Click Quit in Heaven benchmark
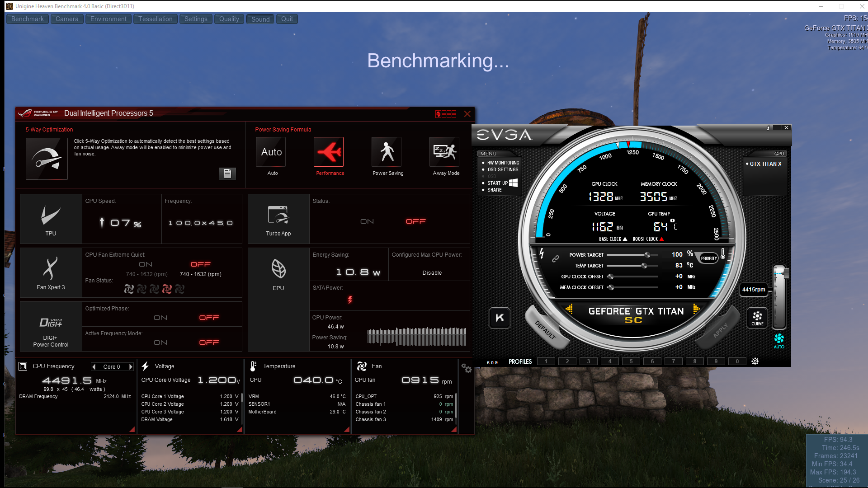 click(287, 19)
